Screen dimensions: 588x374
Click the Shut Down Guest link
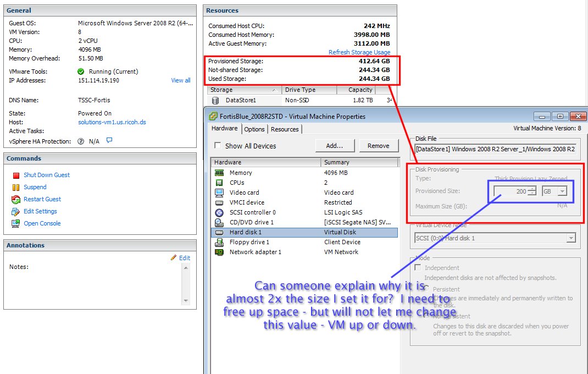coord(47,175)
